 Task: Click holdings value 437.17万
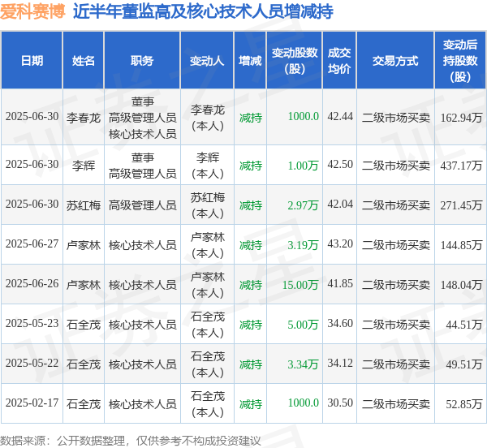click(461, 166)
